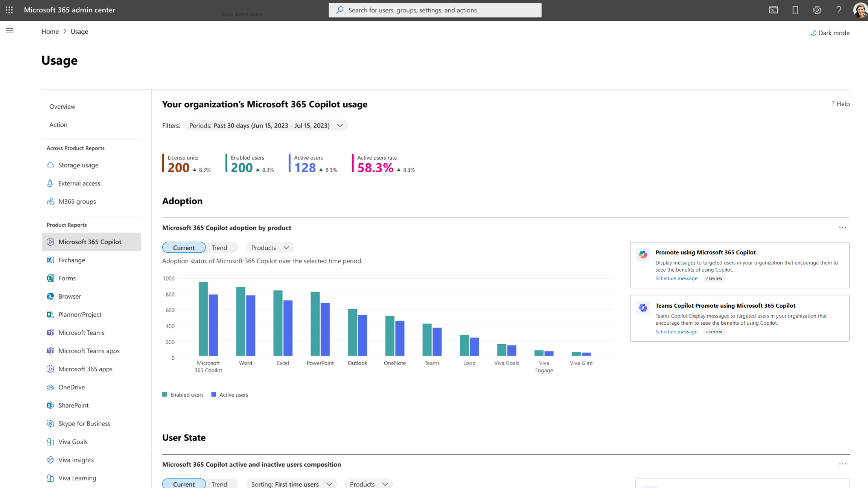Select Current view in User State section
The height and width of the screenshot is (488, 868).
pyautogui.click(x=184, y=484)
